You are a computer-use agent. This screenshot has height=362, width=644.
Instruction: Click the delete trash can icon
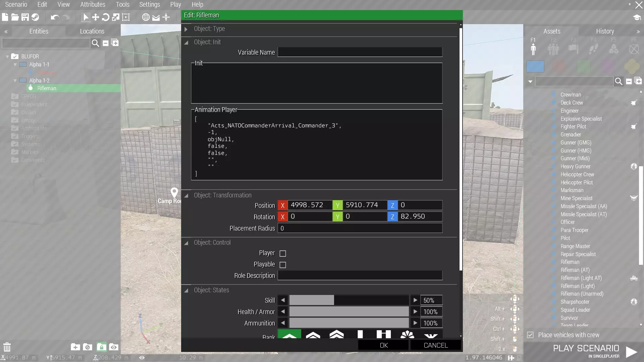pyautogui.click(x=7, y=347)
